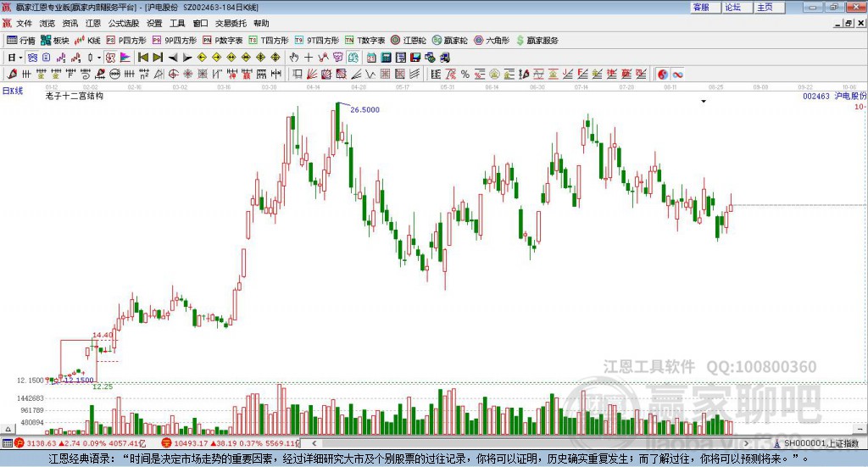The image size is (868, 467).
Task: Click the first yellow diamond arrow icon
Action: pos(202,58)
